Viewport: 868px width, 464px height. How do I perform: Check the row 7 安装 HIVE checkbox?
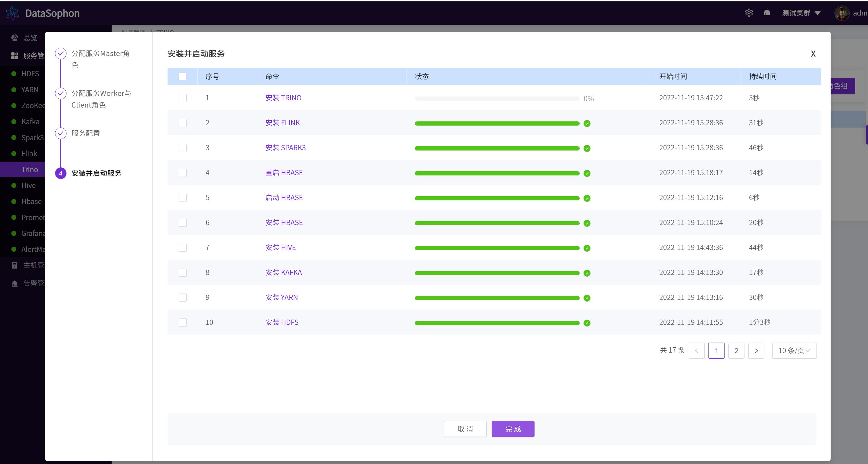182,248
